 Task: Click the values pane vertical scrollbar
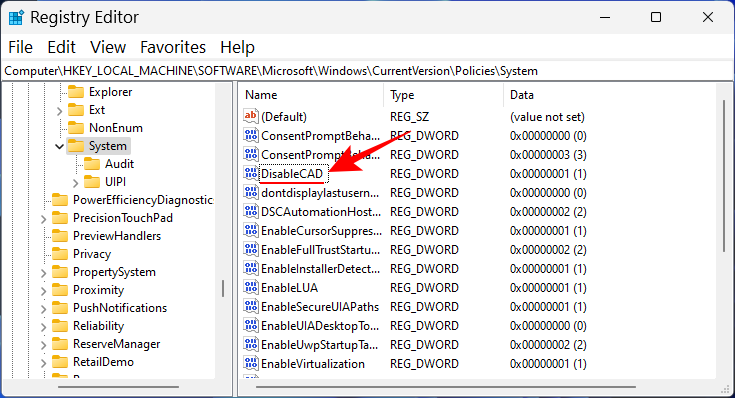[x=724, y=176]
